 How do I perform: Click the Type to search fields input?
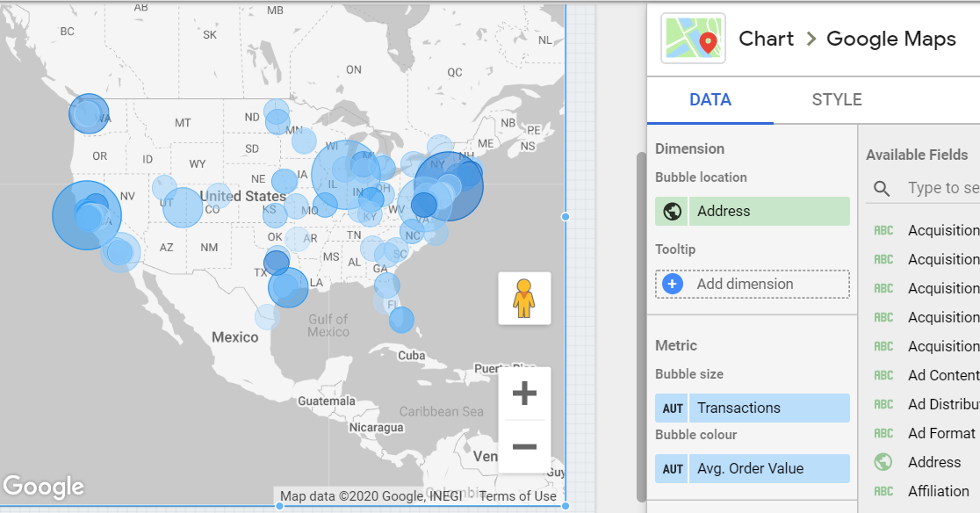click(x=943, y=188)
